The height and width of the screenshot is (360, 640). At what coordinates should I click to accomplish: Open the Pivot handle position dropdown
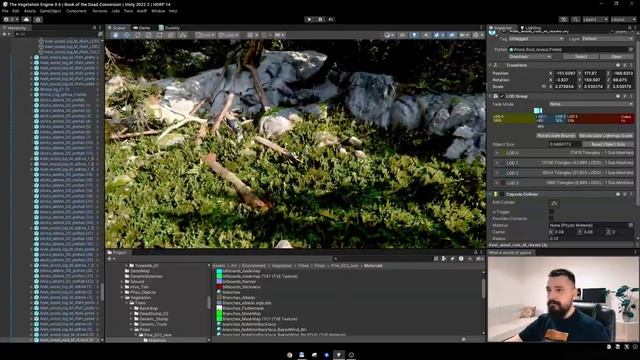[x=205, y=36]
